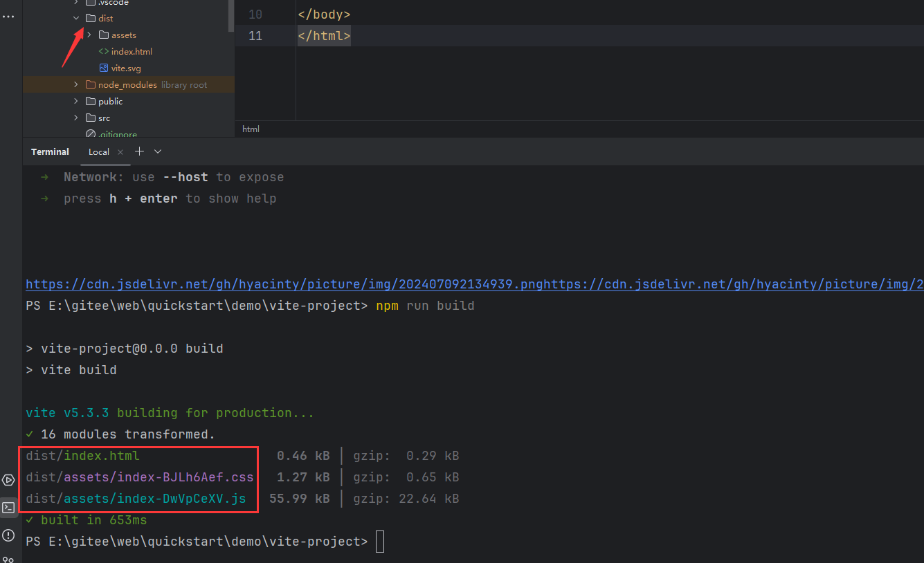Image resolution: width=924 pixels, height=563 pixels.
Task: Click the index.html file icon
Action: pos(104,51)
